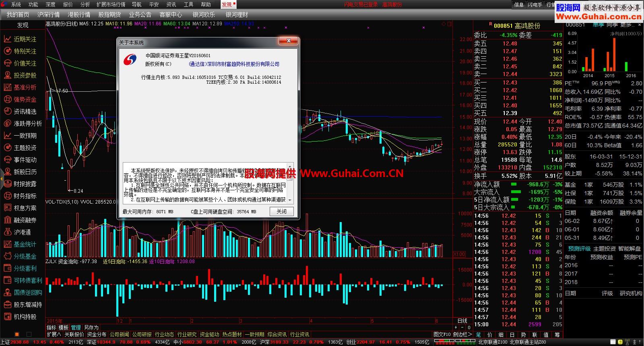Open 可转债套利 sidebar icon

click(7, 280)
